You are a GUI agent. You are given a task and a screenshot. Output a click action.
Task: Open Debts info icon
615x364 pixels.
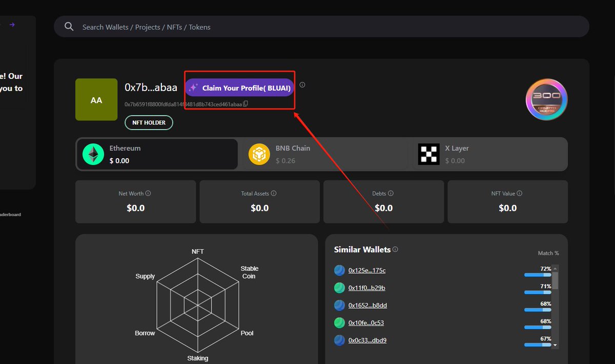point(391,194)
